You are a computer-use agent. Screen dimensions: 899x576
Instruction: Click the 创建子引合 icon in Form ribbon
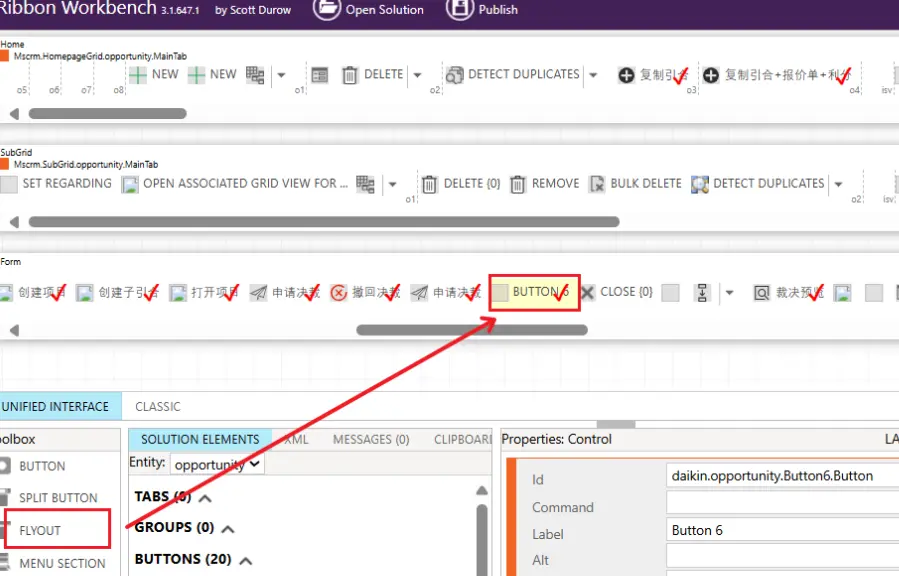[85, 292]
